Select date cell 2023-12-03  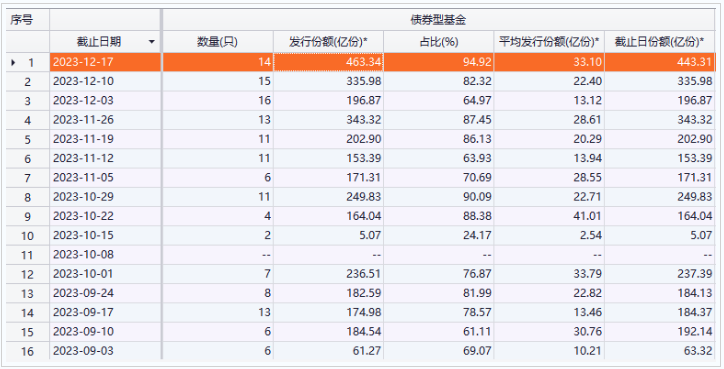coord(105,101)
